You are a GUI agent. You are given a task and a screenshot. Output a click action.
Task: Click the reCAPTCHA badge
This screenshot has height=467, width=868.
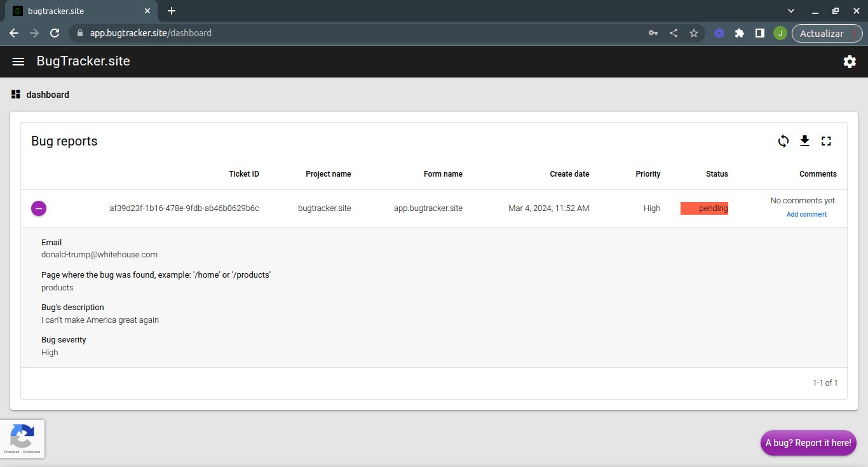(x=22, y=438)
